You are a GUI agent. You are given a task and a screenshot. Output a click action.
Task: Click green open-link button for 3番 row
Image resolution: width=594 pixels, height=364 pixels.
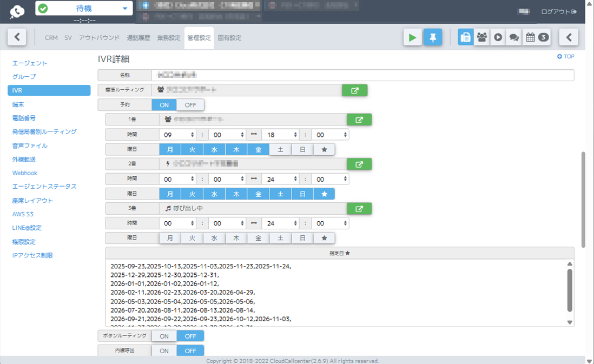tap(359, 208)
